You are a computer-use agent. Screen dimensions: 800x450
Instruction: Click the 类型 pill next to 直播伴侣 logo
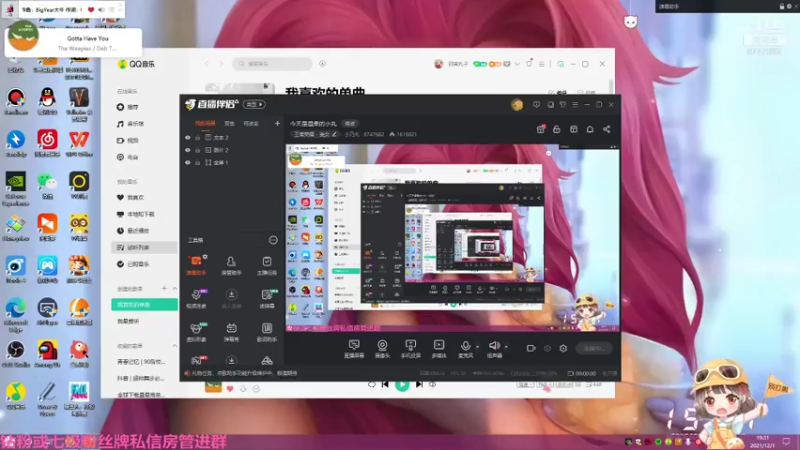point(254,105)
